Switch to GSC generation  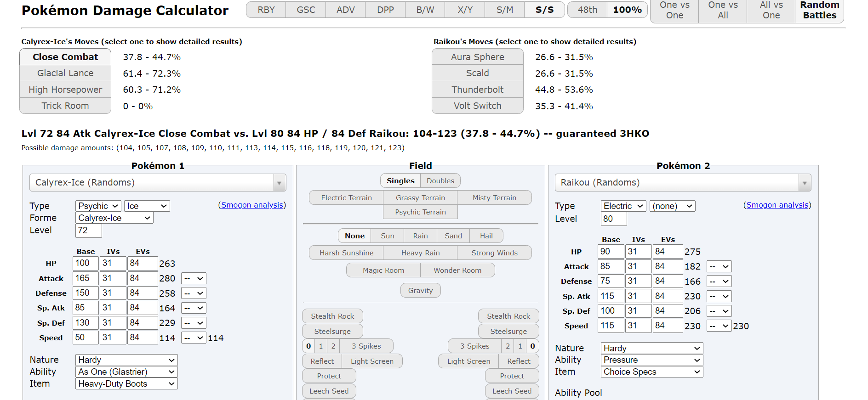click(x=306, y=10)
